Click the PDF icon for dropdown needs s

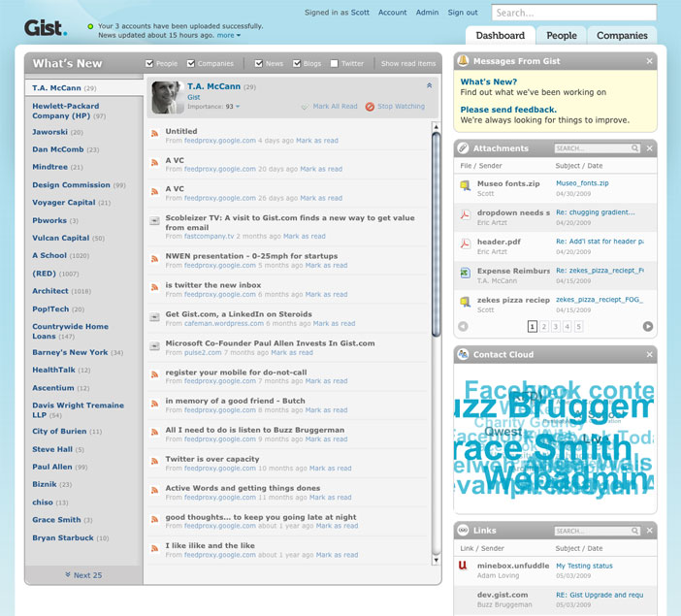pyautogui.click(x=465, y=214)
